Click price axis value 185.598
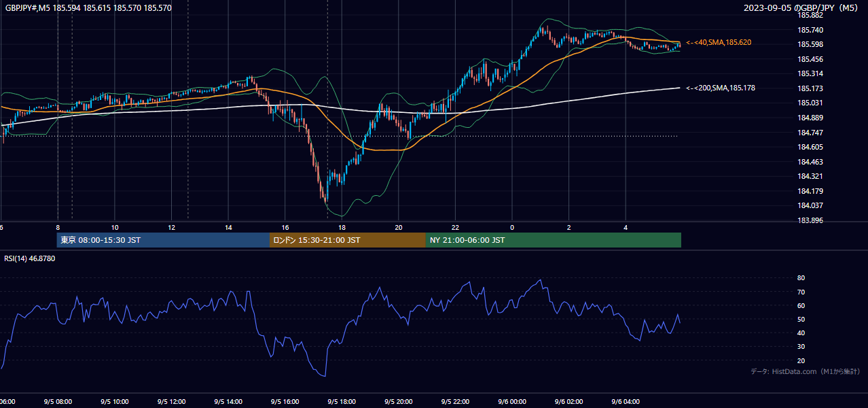 [811, 44]
